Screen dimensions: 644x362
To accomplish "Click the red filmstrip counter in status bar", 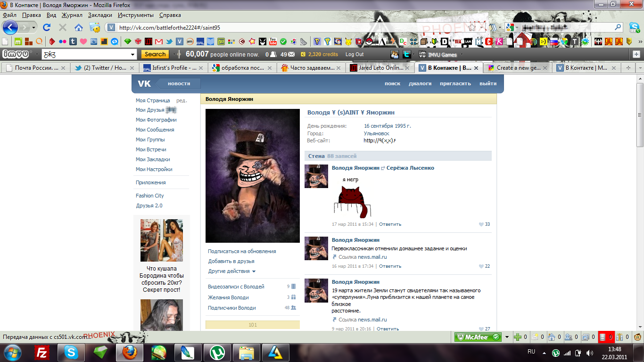I will 605,337.
